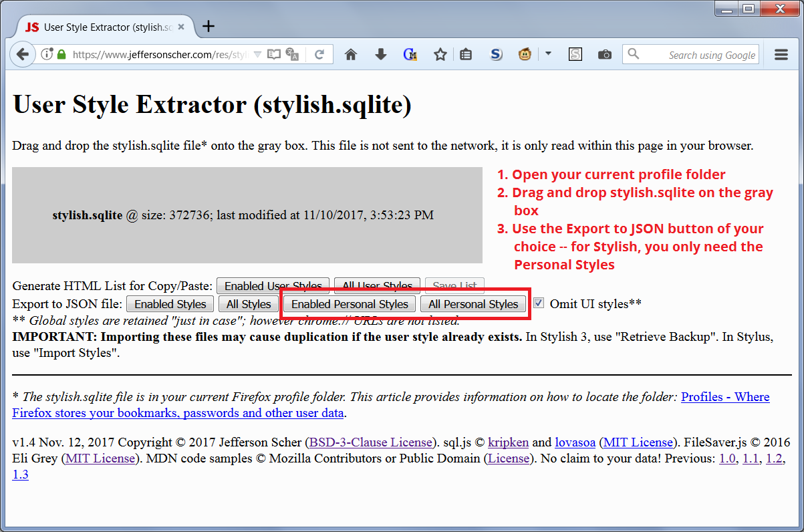Open the Profiles Firefox article link
Viewport: 804px width, 532px height.
pyautogui.click(x=391, y=404)
